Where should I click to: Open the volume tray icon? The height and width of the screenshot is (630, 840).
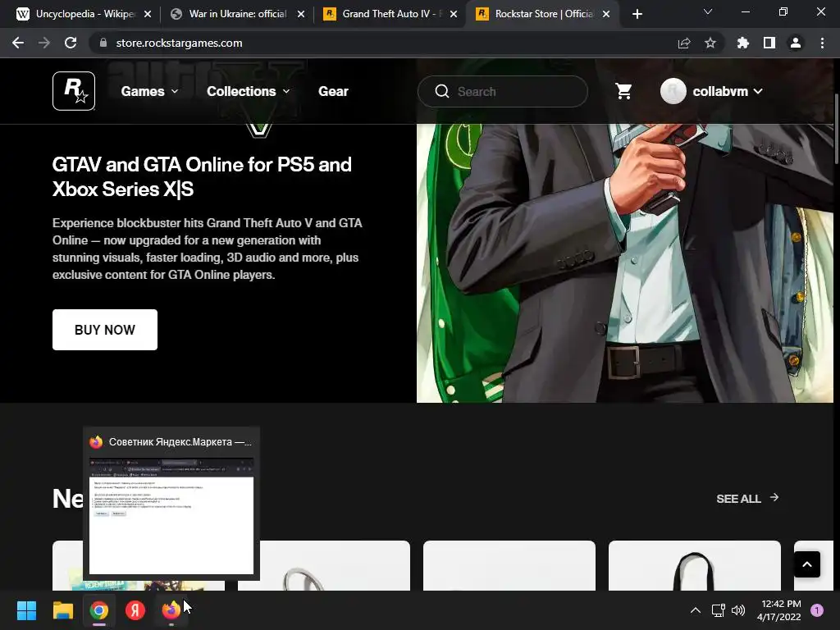coord(738,610)
